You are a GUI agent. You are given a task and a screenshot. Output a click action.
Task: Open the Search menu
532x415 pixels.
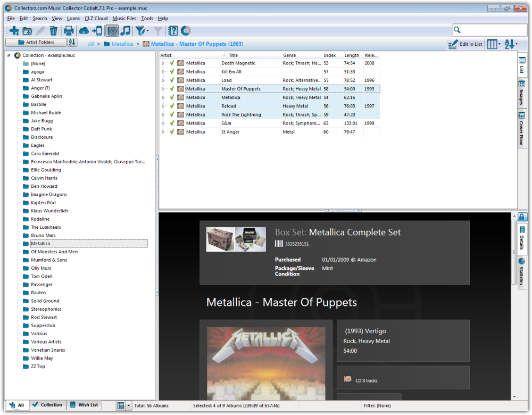40,18
